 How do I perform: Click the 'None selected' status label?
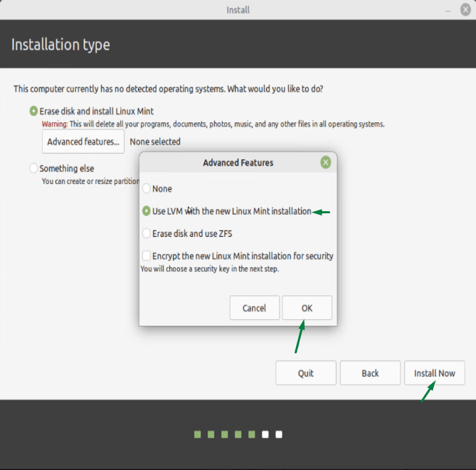[155, 141]
